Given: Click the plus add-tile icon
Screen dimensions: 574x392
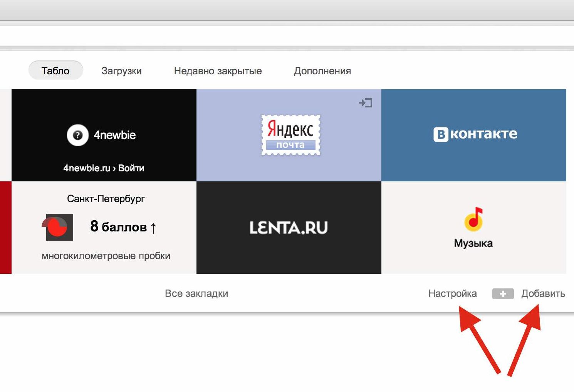Looking at the screenshot, I should click(503, 294).
